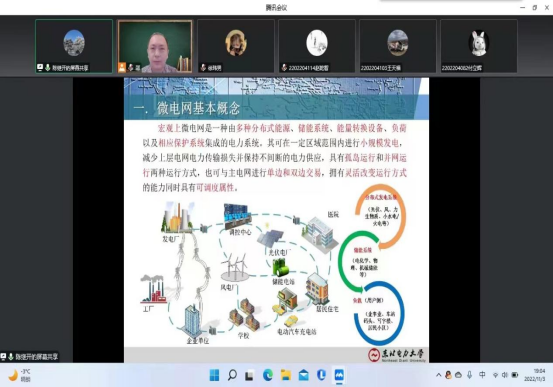Screen dimensions: 553x387
Task: Select the screen-sharing participant's video tile
Action: coord(74,46)
